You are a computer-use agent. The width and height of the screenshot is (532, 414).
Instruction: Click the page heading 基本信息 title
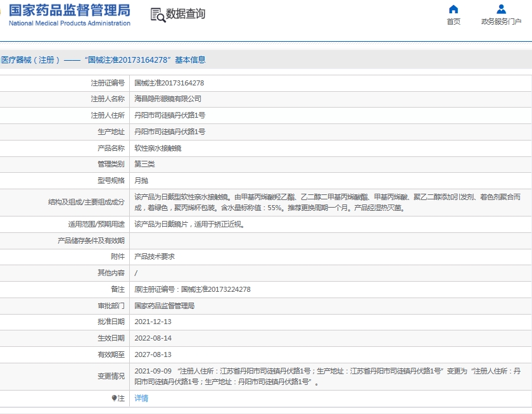coord(190,60)
